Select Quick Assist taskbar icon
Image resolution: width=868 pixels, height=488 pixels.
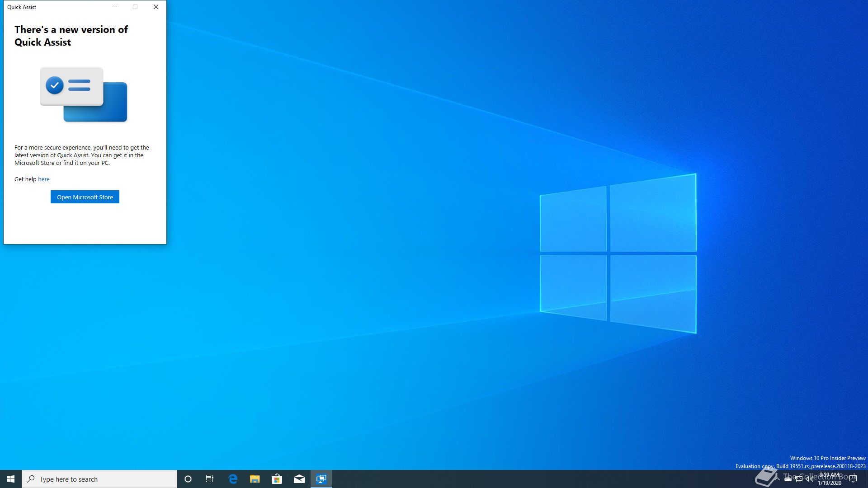(x=321, y=479)
